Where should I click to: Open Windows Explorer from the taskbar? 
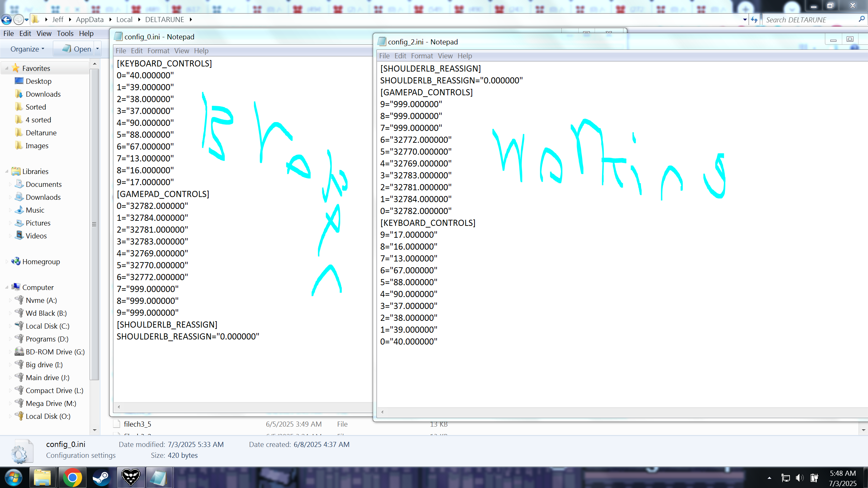point(42,477)
